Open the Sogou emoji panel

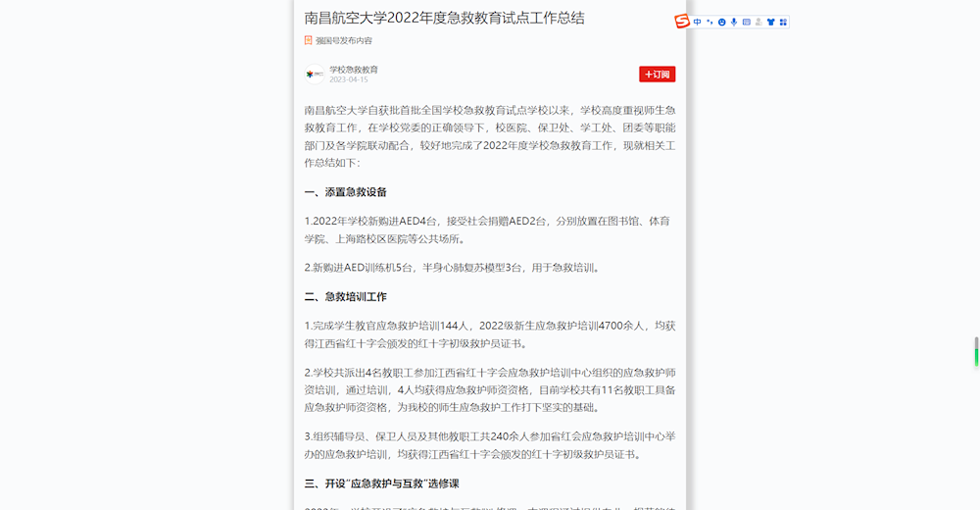(x=722, y=22)
